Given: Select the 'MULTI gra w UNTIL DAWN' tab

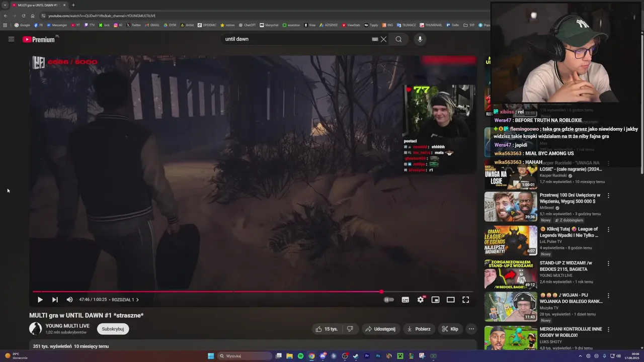Looking at the screenshot, I should (x=38, y=5).
